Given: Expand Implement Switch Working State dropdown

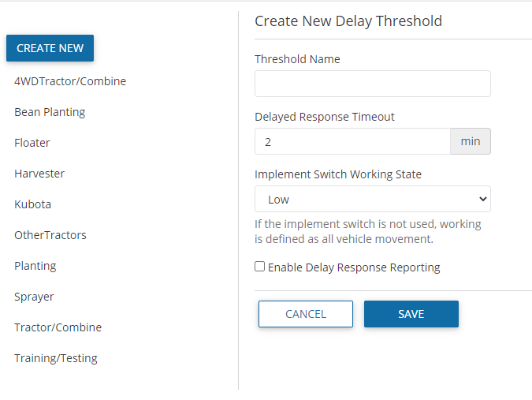Looking at the screenshot, I should pos(372,199).
